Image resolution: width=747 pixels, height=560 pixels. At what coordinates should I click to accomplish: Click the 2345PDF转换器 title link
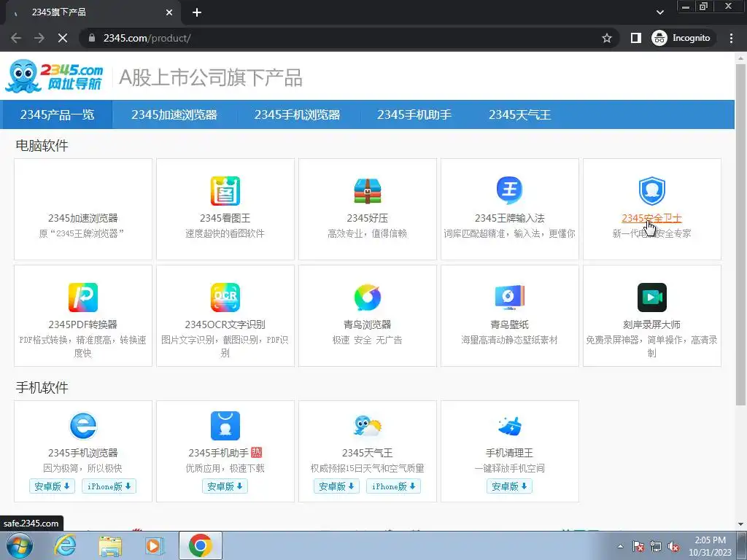pos(83,324)
